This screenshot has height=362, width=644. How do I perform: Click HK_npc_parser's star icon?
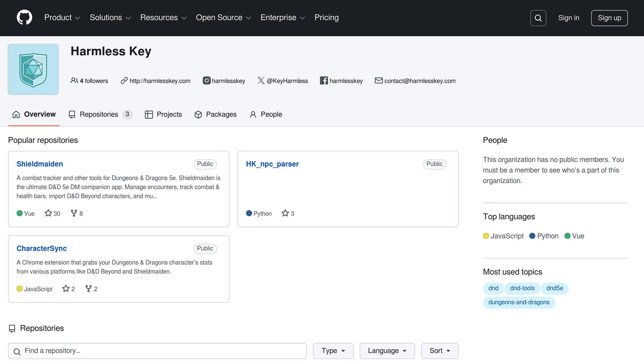click(285, 213)
